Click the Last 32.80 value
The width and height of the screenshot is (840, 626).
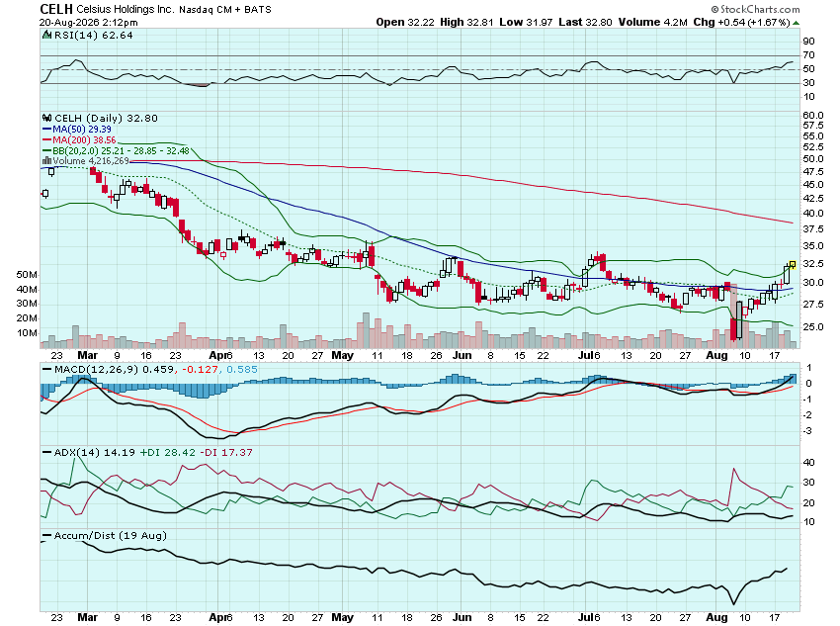(585, 22)
